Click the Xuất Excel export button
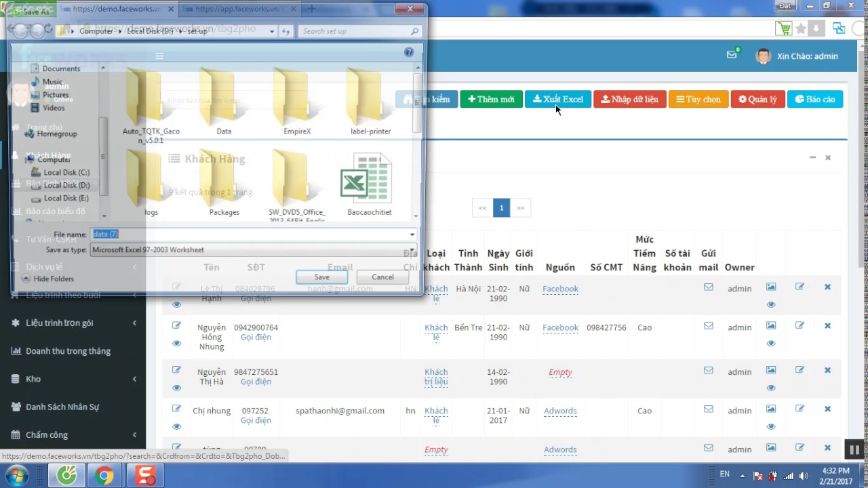The width and height of the screenshot is (868, 488). (558, 99)
